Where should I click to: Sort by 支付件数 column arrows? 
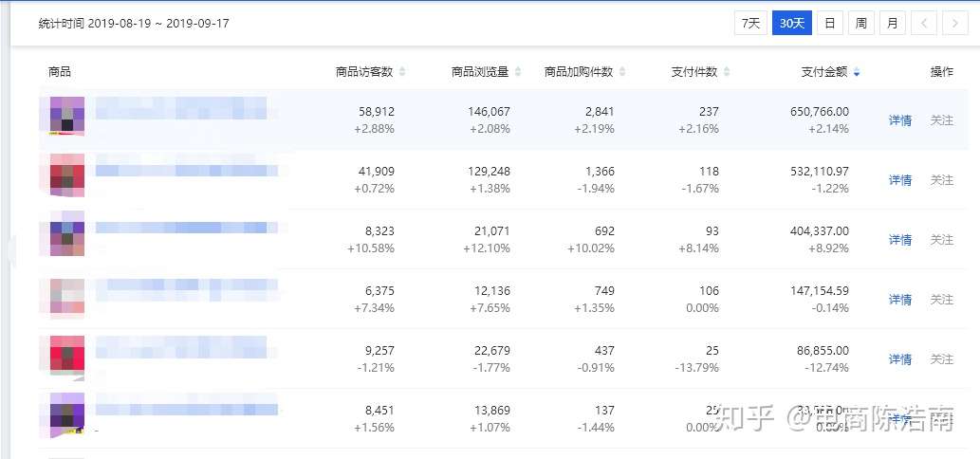pos(727,72)
